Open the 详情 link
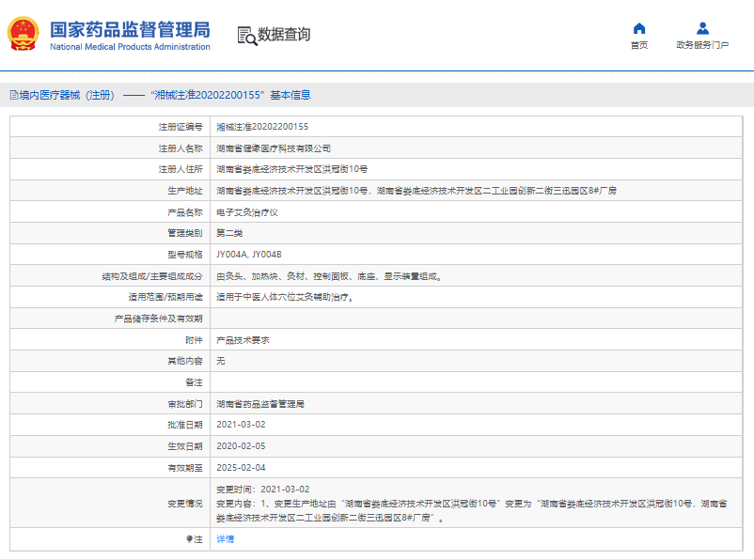The width and height of the screenshot is (754, 560). pyautogui.click(x=225, y=539)
